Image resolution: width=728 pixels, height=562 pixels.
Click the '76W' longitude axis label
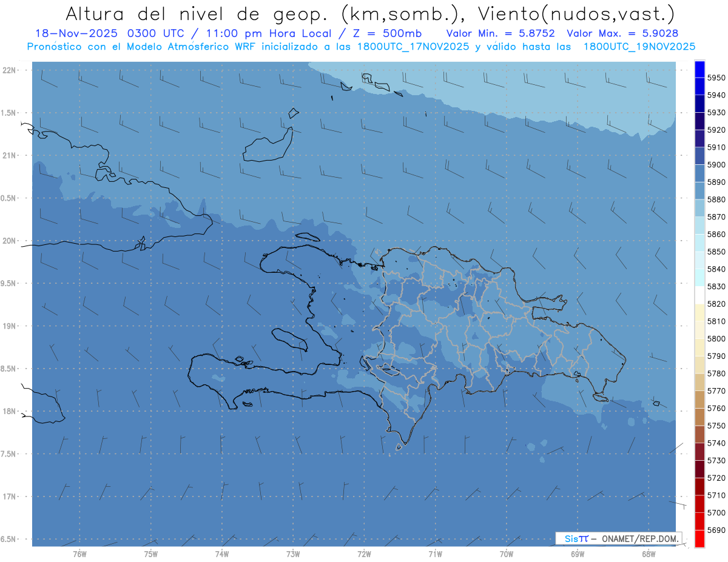79,554
